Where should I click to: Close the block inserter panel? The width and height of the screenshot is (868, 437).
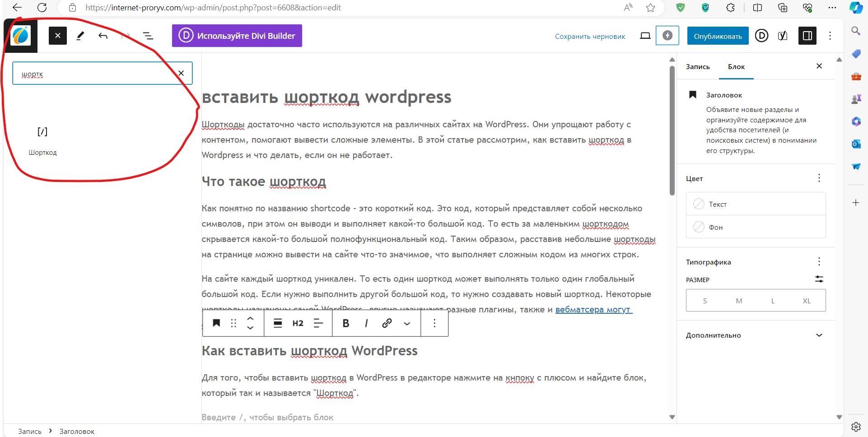(58, 36)
